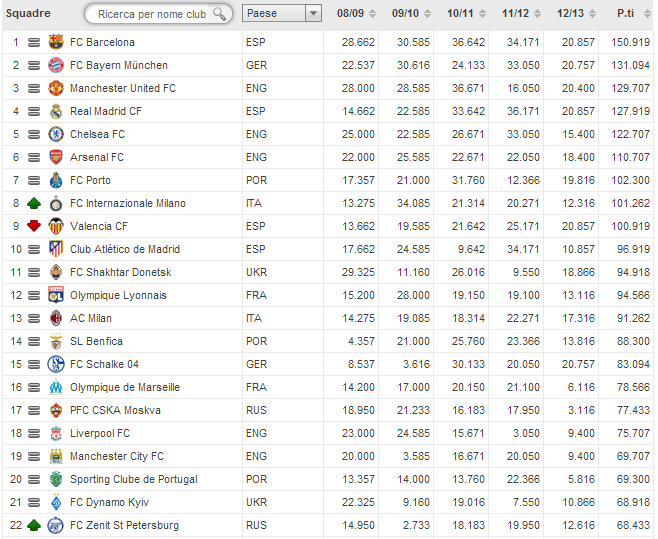Click the unchanged rank icon beside Arsenal FC
Screen dimensions: 658x539
point(33,157)
